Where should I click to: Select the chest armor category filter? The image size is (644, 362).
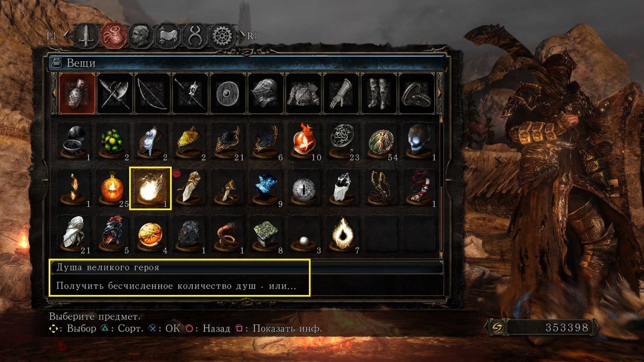click(303, 94)
